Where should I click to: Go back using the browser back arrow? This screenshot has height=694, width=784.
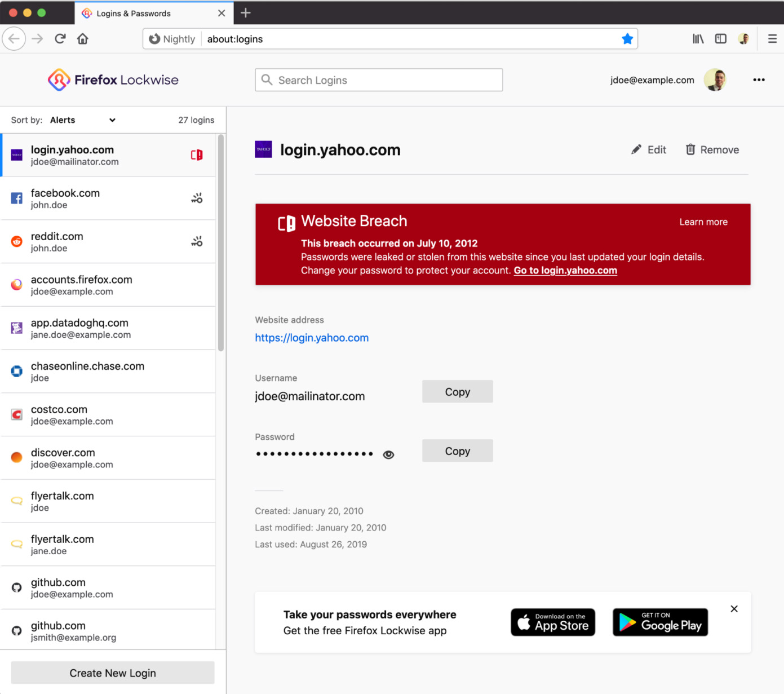point(14,39)
